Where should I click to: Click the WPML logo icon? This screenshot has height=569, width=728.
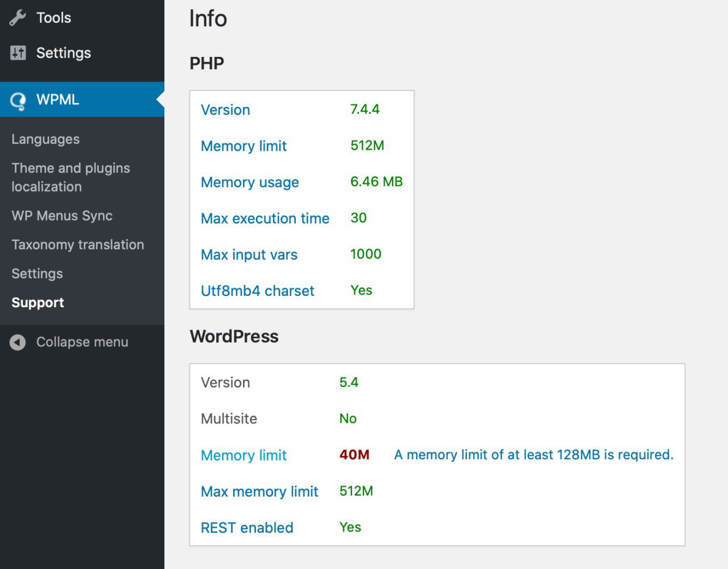18,101
